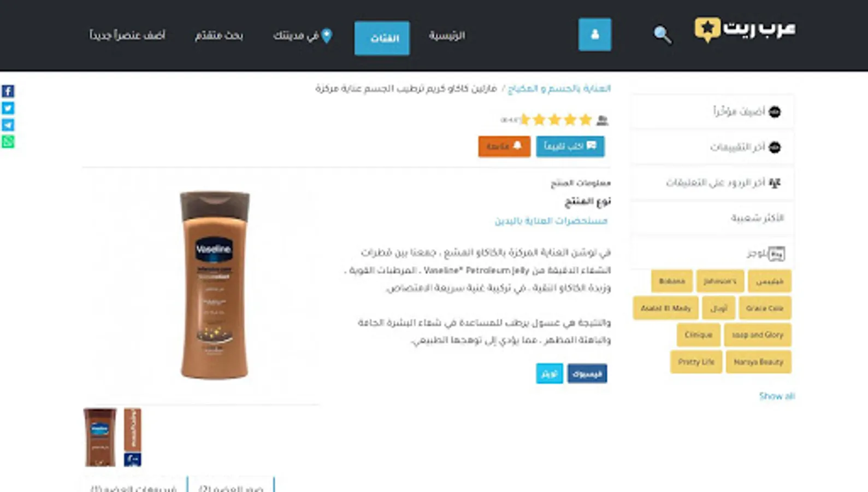Open 'بحث متقدم' advanced search
Screen dimensions: 868x492
tap(219, 36)
